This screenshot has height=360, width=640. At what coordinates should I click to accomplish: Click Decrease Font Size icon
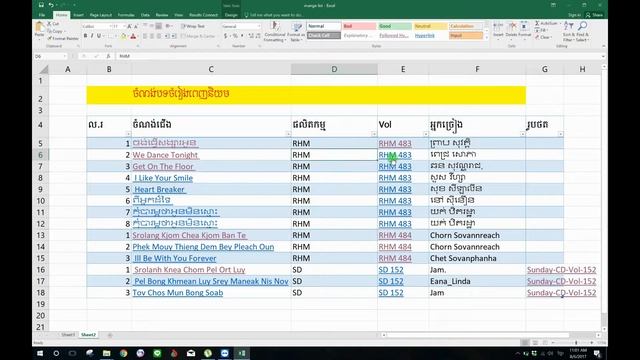(136, 26)
